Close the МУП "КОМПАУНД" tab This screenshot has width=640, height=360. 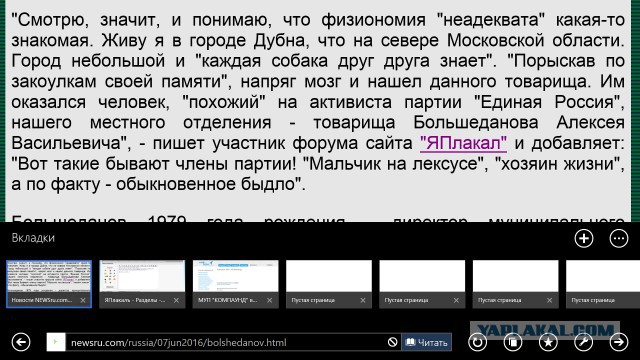[269, 300]
